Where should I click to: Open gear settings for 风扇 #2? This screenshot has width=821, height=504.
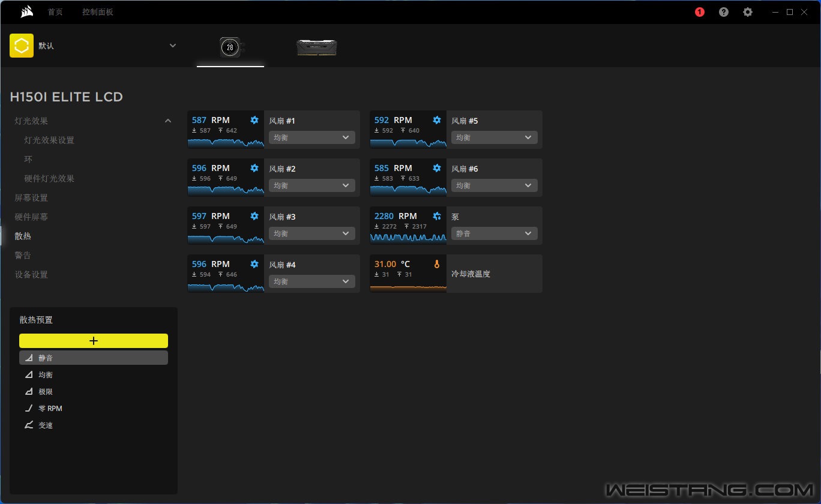pyautogui.click(x=254, y=168)
